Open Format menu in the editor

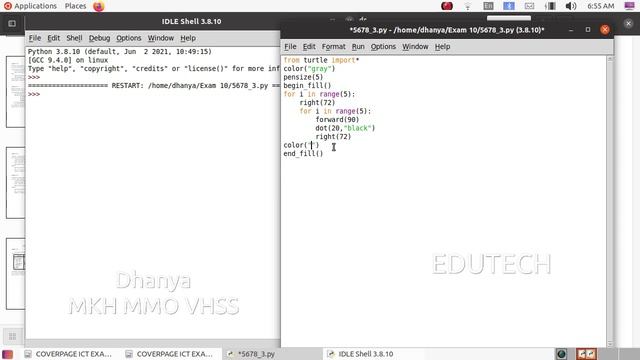click(x=333, y=47)
